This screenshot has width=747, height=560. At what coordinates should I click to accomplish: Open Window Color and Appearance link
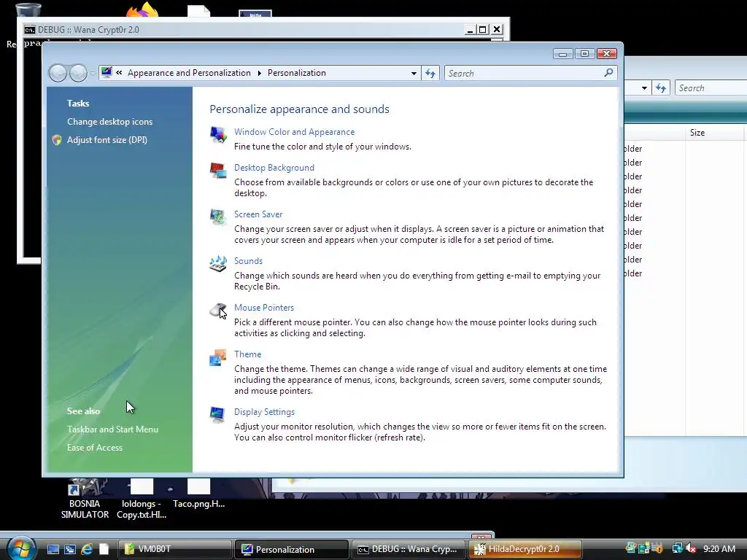[x=295, y=132]
